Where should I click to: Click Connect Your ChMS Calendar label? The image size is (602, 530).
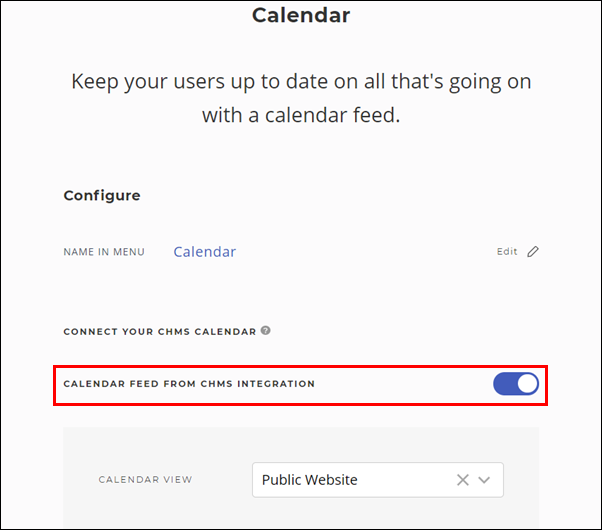[160, 331]
